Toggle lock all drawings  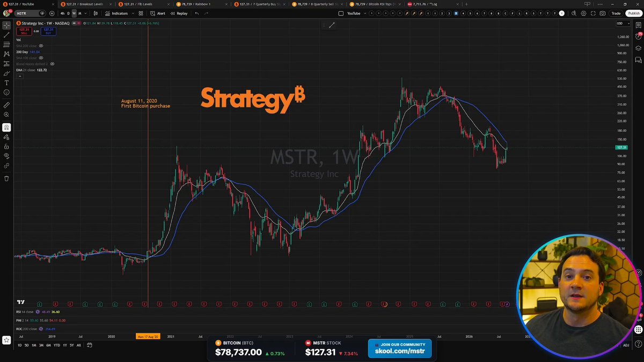6,146
